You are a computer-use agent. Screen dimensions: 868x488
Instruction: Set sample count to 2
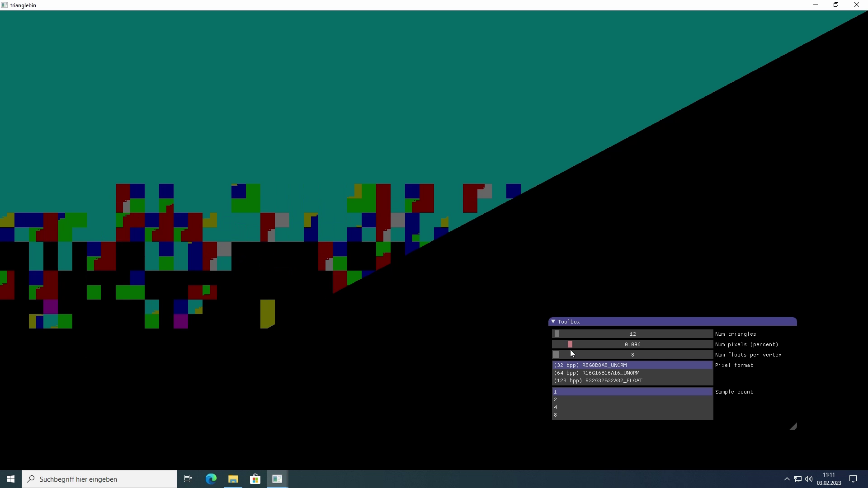coord(632,399)
